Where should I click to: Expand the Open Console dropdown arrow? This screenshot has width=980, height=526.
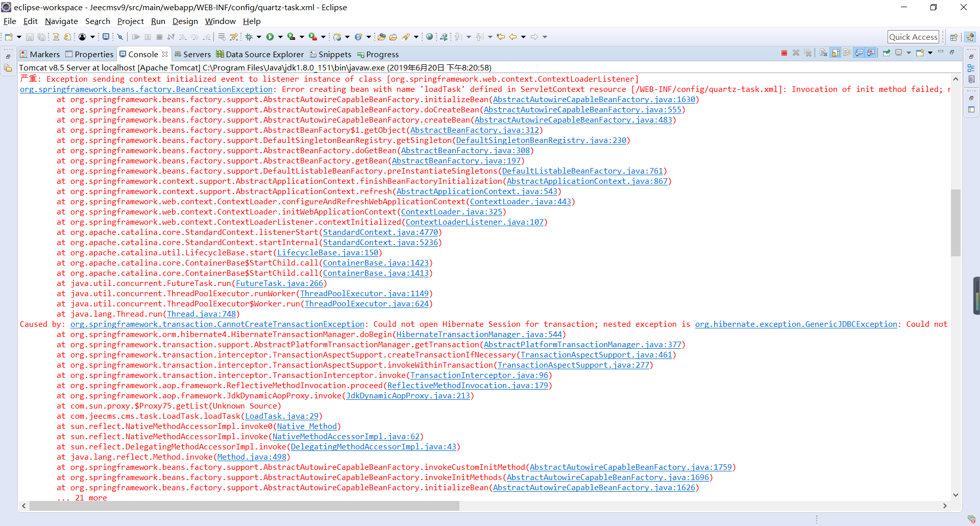[930, 53]
